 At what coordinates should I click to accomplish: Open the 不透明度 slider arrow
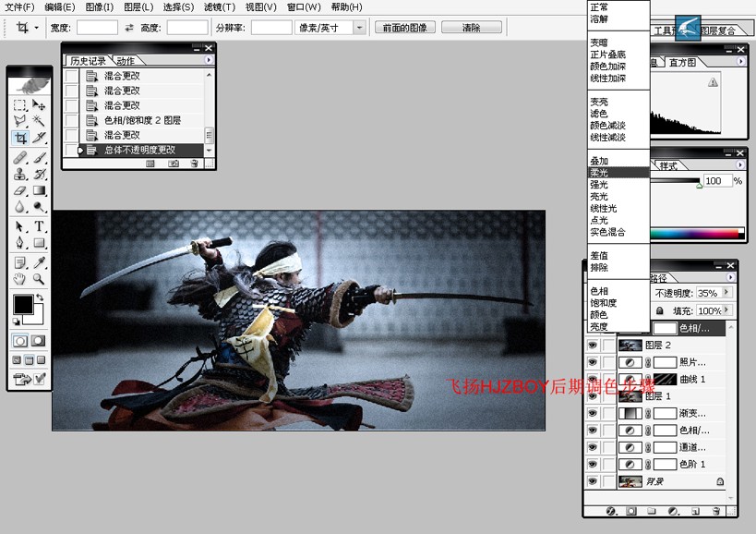click(x=727, y=292)
